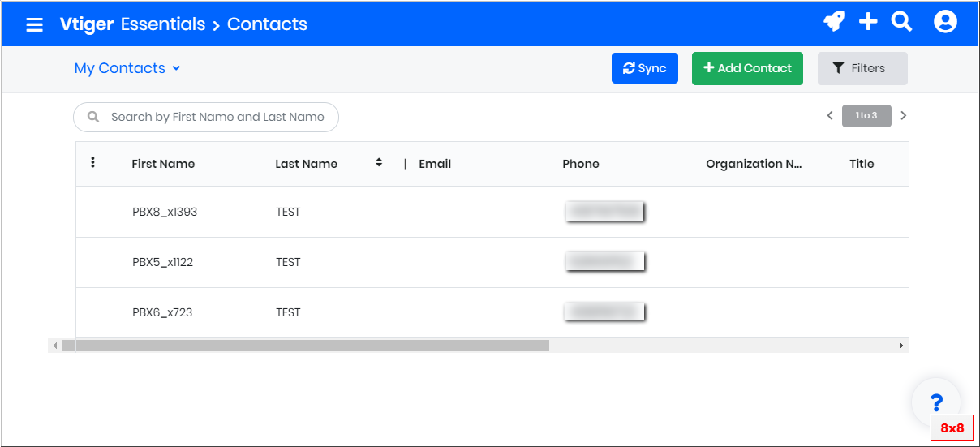Sort by Last Name arrow icon
This screenshot has width=980, height=447.
click(378, 163)
